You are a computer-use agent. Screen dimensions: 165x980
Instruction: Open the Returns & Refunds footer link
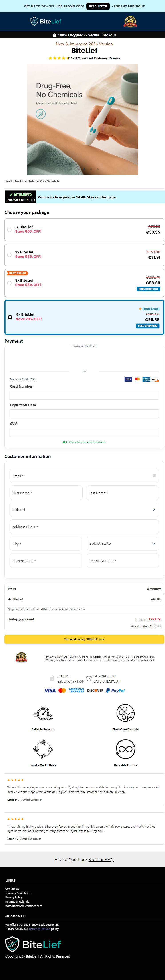click(17, 902)
